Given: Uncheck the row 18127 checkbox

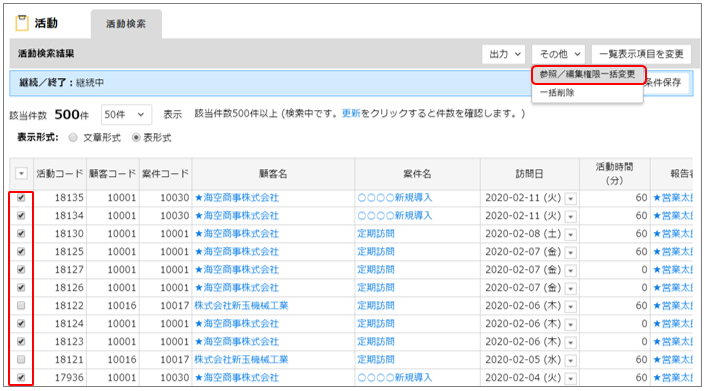Looking at the screenshot, I should point(21,270).
